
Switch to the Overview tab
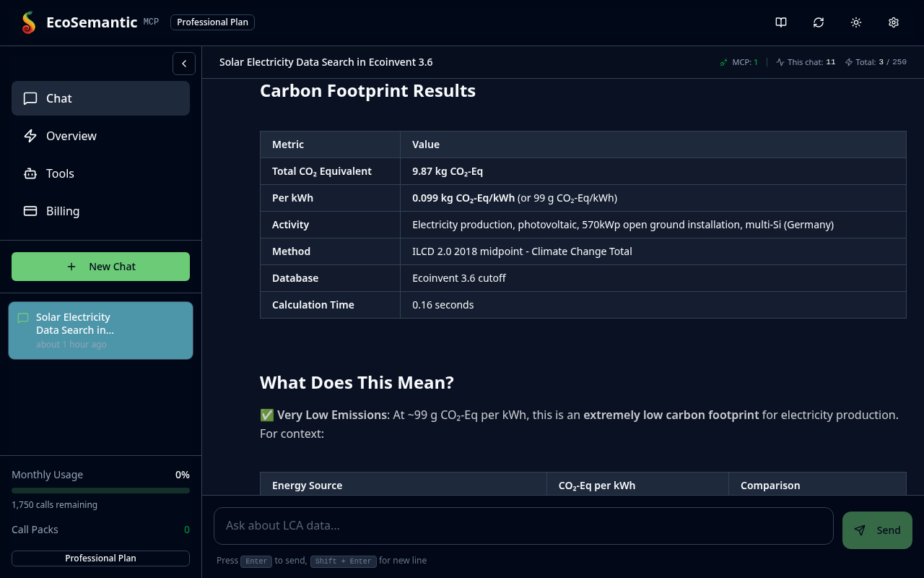(71, 136)
